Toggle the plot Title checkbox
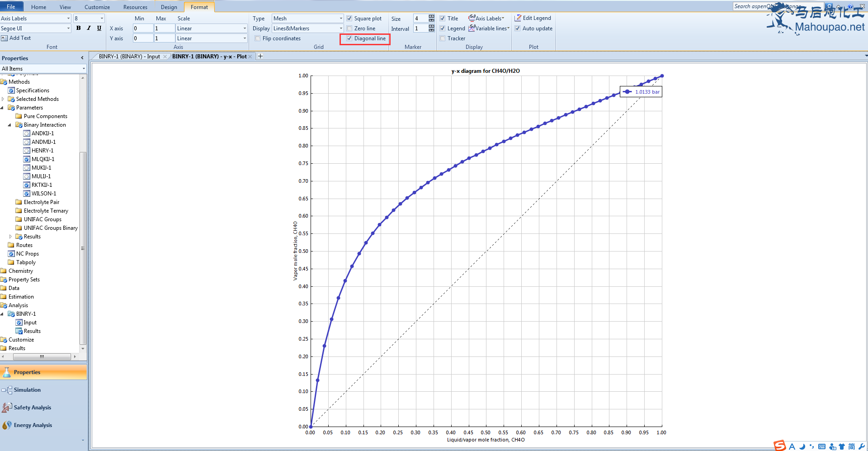 point(442,19)
